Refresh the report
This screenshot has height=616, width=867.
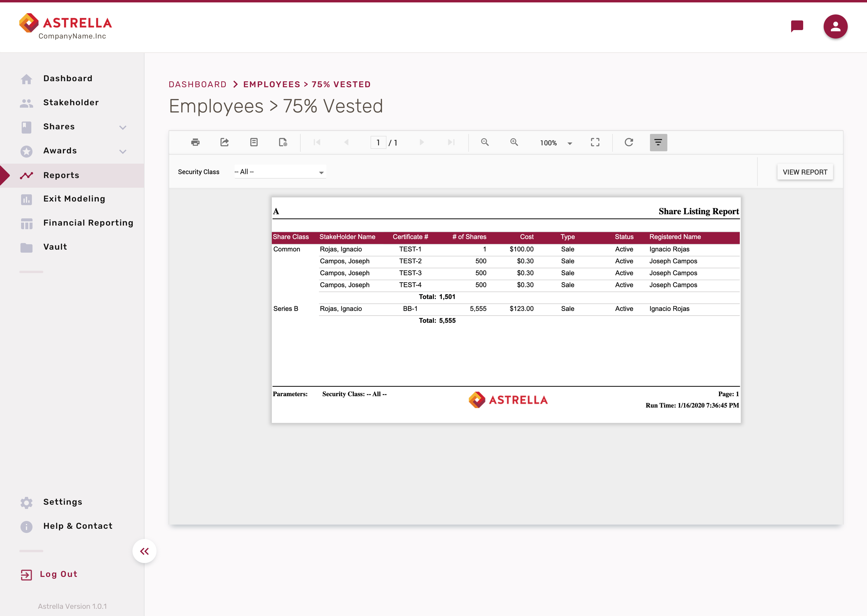[629, 142]
